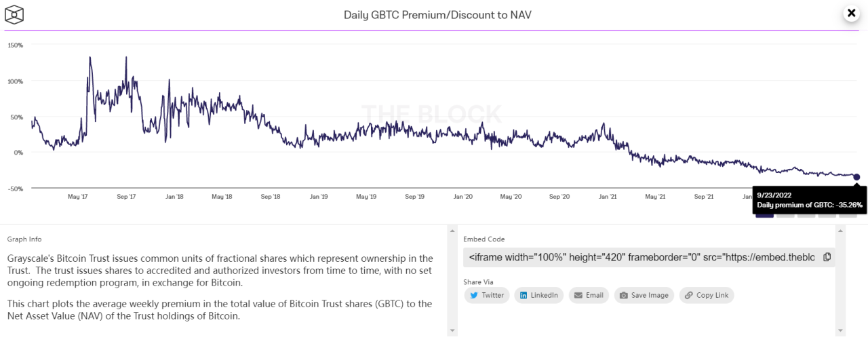
Task: Click the paragraph starting 'Grayscale's Bitcoin Trust issues'
Action: (x=220, y=270)
